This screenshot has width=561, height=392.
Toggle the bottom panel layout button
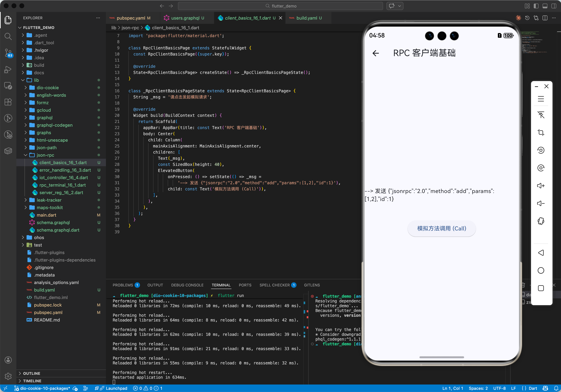(545, 6)
